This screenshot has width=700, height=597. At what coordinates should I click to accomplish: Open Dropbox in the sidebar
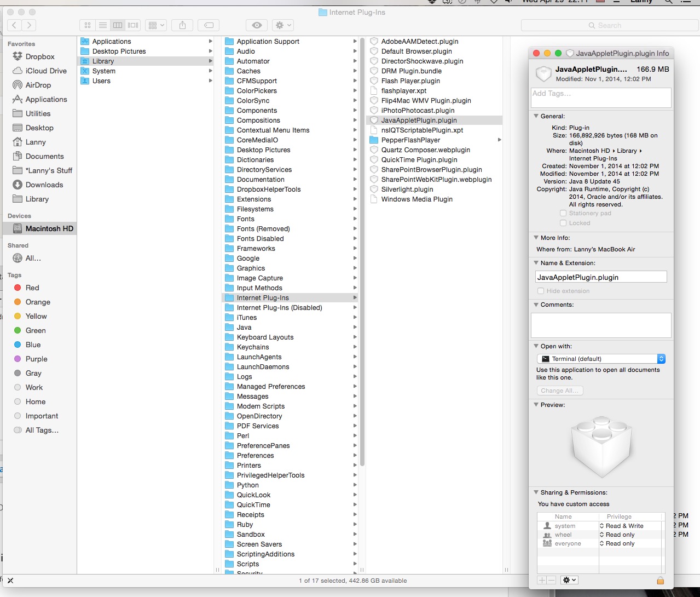click(40, 56)
